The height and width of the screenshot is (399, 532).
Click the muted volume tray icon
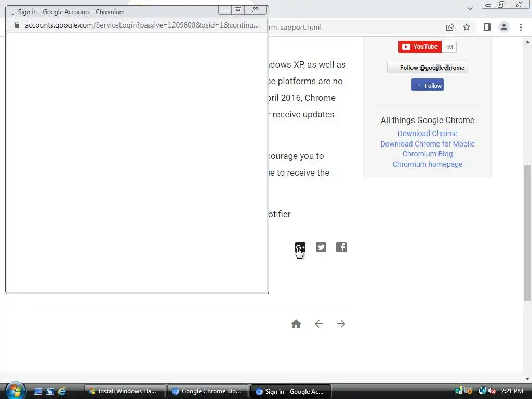click(x=492, y=391)
